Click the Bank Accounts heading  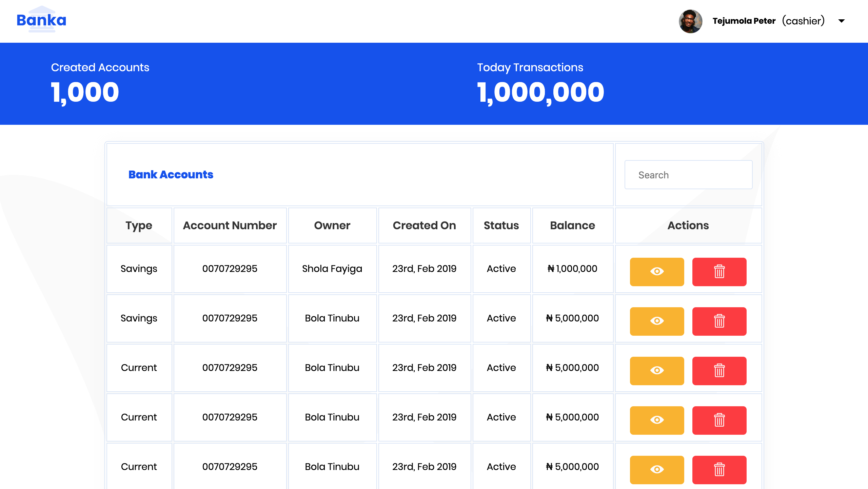171,175
